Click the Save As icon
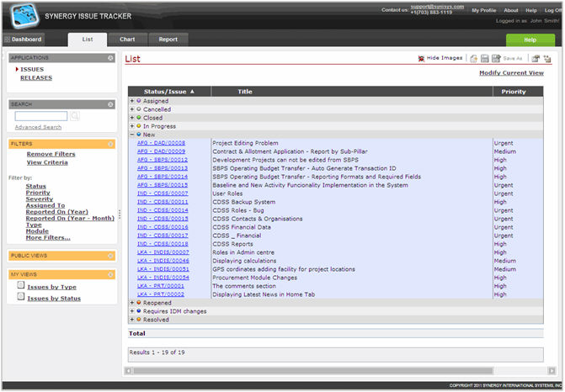 496,58
